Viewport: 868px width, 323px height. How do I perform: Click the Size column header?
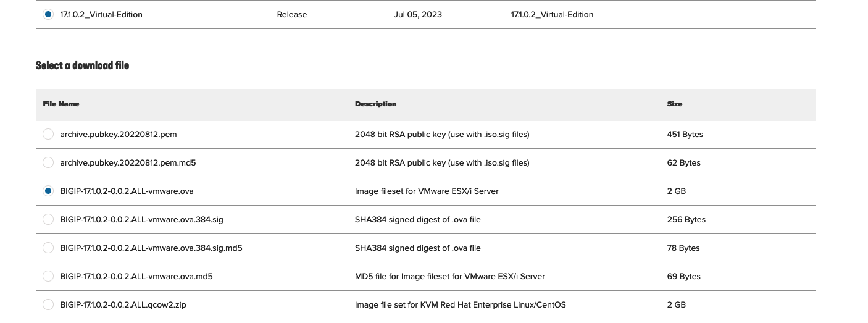click(x=675, y=104)
